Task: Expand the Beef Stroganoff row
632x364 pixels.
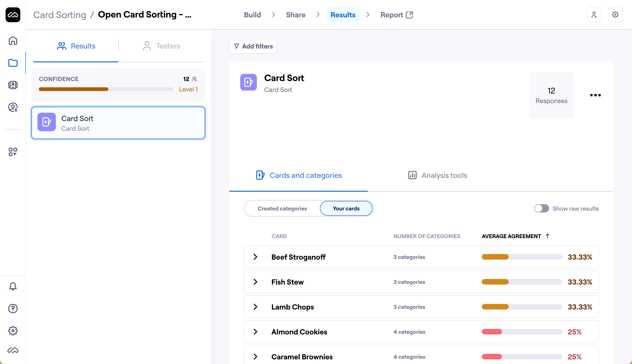Action: click(x=255, y=257)
